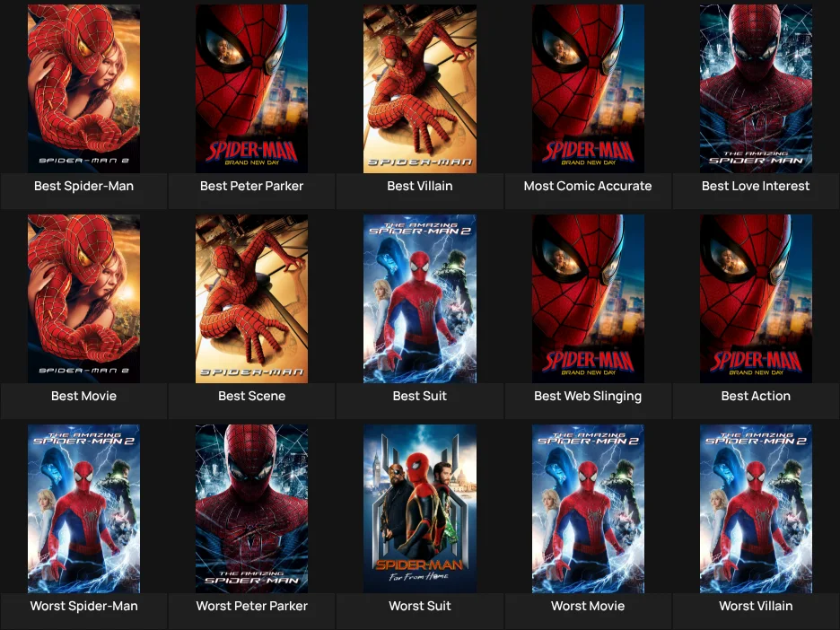Viewport: 840px width, 630px height.
Task: Select the Worst Movie poster image
Action: tap(588, 509)
